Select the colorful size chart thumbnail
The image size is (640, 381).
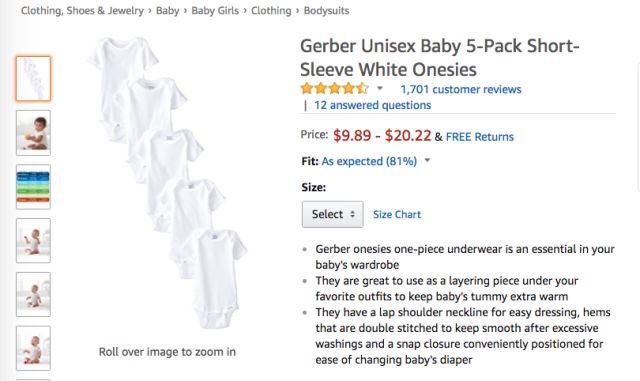coord(33,187)
